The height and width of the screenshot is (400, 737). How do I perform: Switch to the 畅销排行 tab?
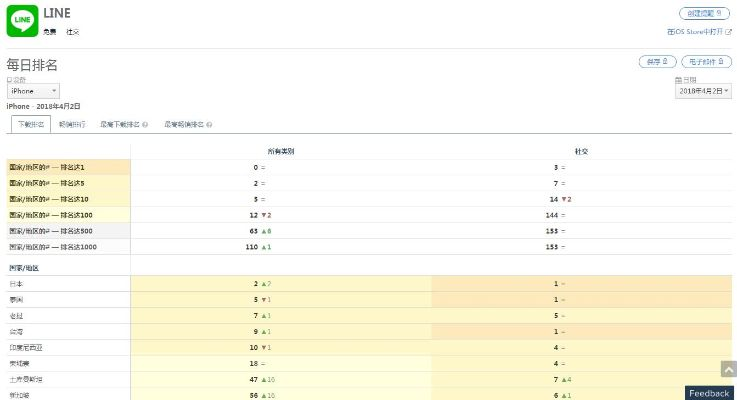(73, 125)
